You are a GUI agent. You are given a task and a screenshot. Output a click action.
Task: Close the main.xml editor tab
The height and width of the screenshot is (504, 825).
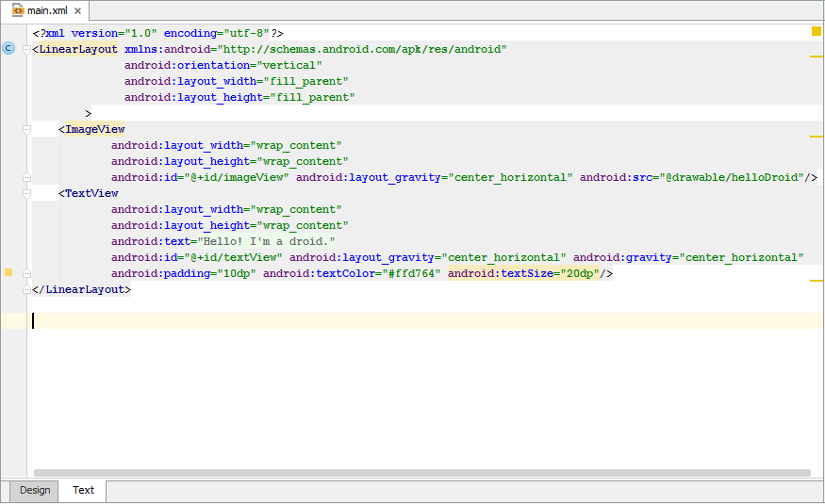(77, 11)
